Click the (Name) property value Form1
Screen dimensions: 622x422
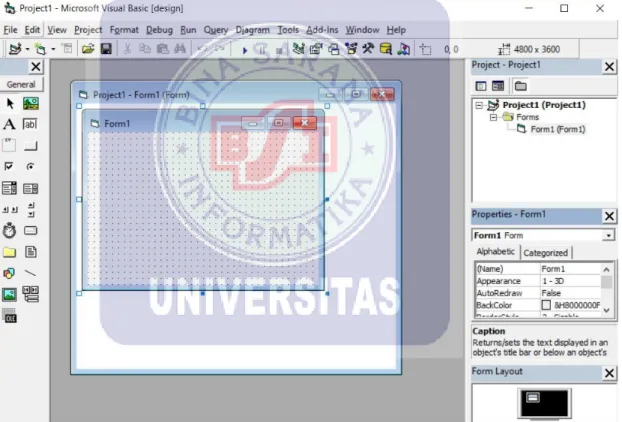570,269
